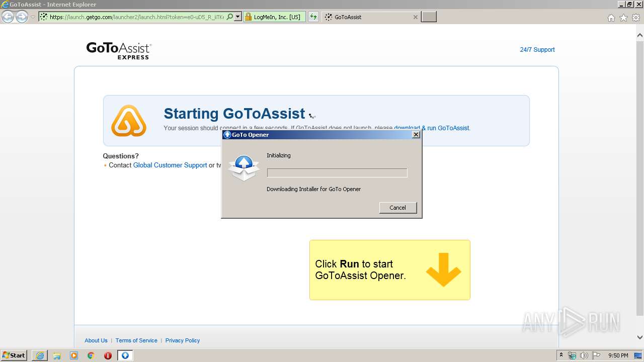This screenshot has height=362, width=644.
Task: Close the GoTo Opener dialog
Action: coord(416,135)
